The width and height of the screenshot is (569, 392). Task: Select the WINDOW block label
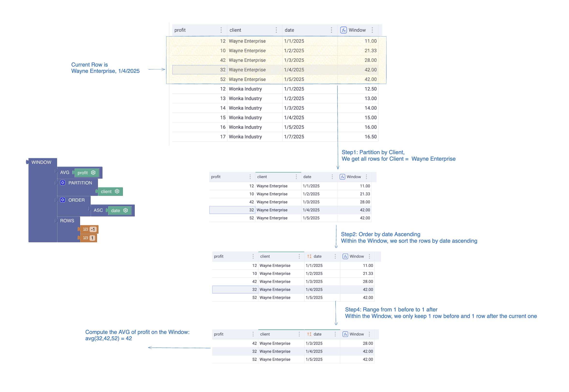[41, 162]
